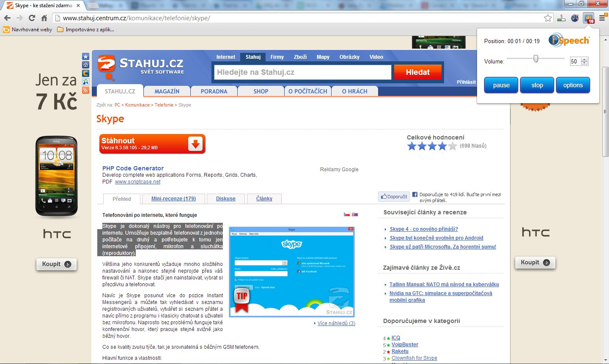
Task: Click the colorful figure sidebar icon
Action: click(x=85, y=82)
